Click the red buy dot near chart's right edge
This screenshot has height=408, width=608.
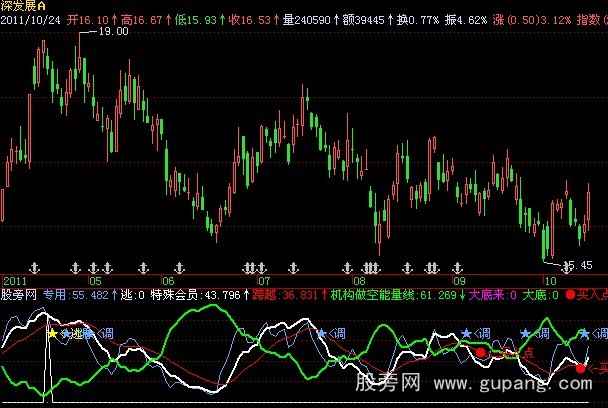[x=580, y=368]
